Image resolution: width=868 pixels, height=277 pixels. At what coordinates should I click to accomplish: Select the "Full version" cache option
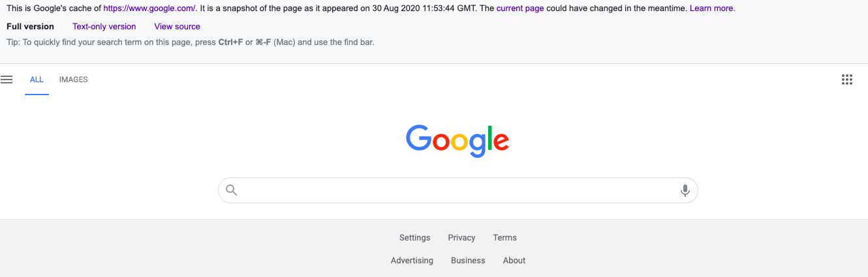pos(30,27)
